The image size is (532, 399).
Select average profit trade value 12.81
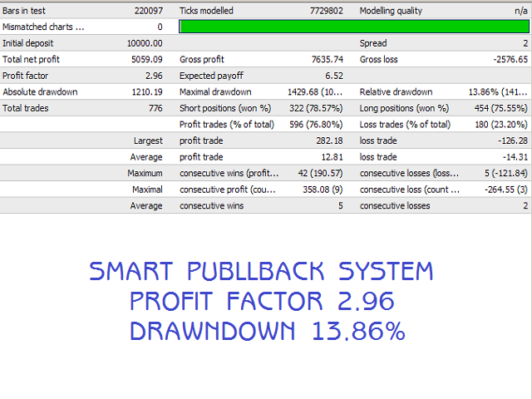coord(332,157)
